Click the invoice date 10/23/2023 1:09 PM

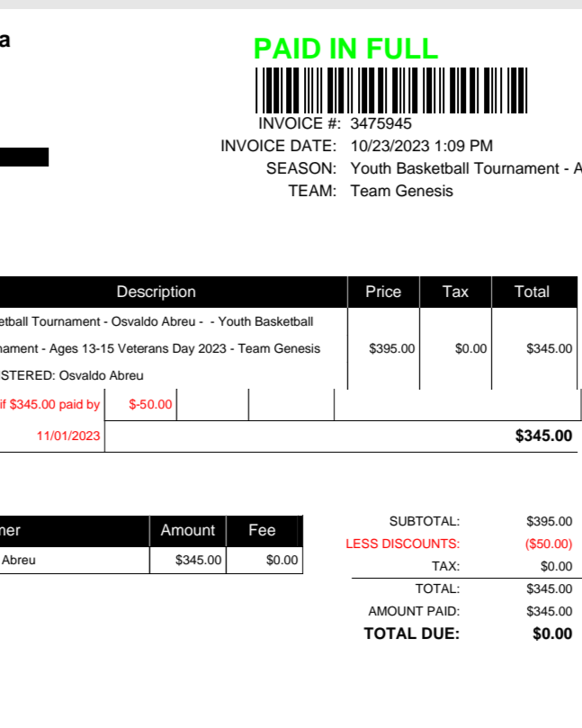(x=421, y=146)
